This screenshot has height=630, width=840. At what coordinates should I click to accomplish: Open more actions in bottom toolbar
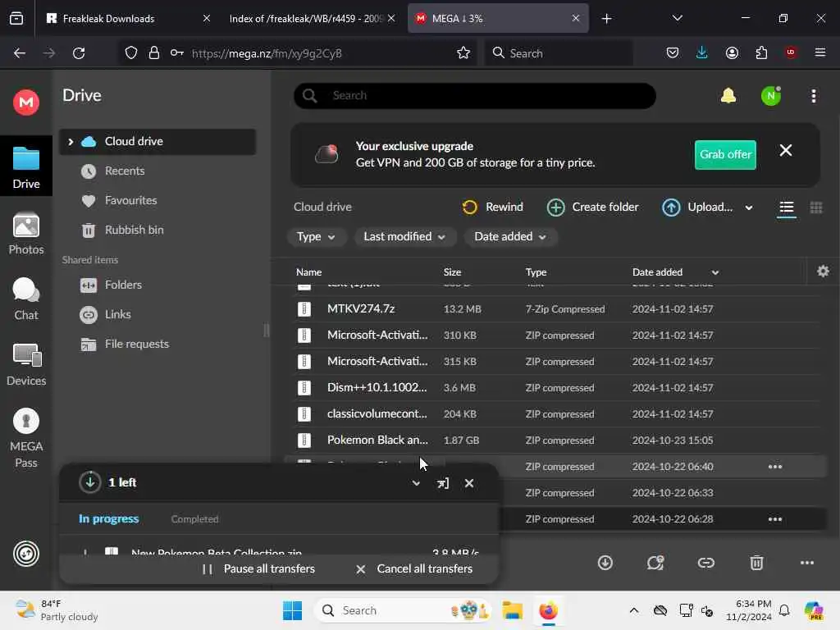pyautogui.click(x=807, y=563)
